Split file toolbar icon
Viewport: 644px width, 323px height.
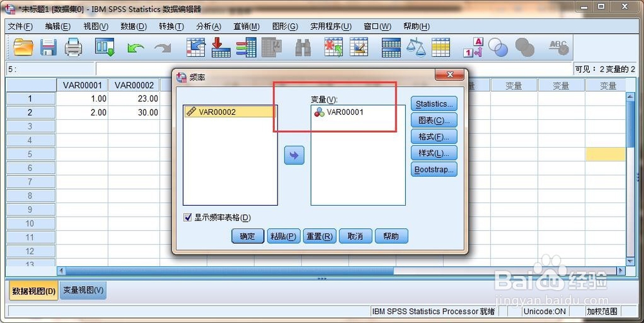(391, 47)
